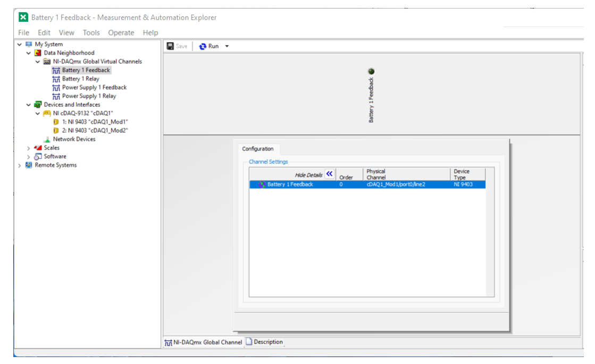Click the NI cDAQ-9132 chassis icon
Screen dimensions: 595x364
click(47, 113)
